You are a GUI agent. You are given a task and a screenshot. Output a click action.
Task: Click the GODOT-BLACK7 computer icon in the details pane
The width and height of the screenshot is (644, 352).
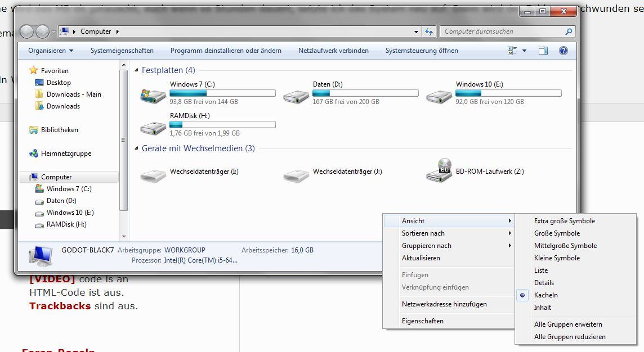pyautogui.click(x=41, y=256)
